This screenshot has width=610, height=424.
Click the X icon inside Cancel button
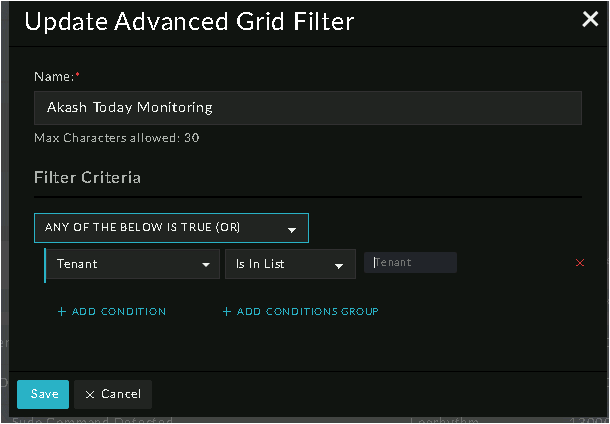tap(90, 394)
